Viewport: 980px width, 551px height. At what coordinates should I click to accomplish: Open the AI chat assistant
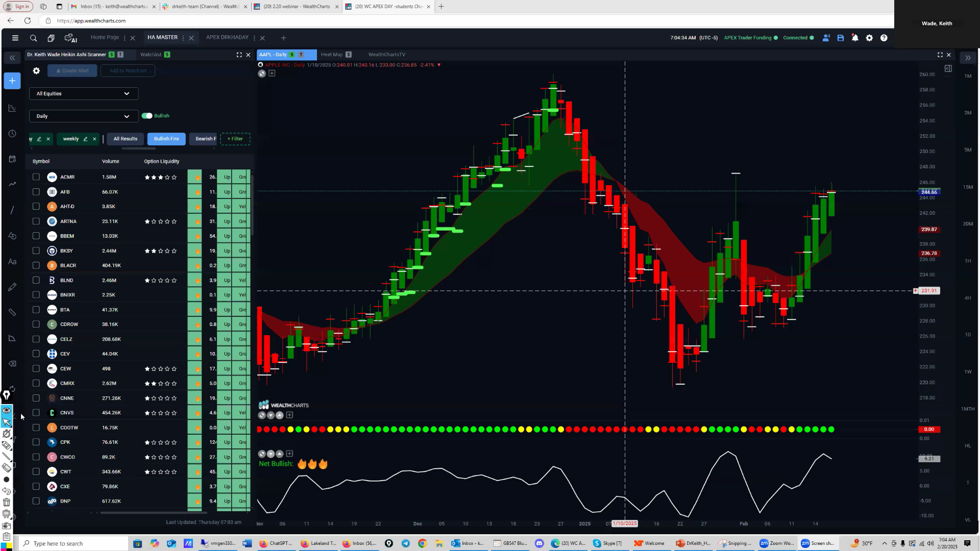coord(70,38)
